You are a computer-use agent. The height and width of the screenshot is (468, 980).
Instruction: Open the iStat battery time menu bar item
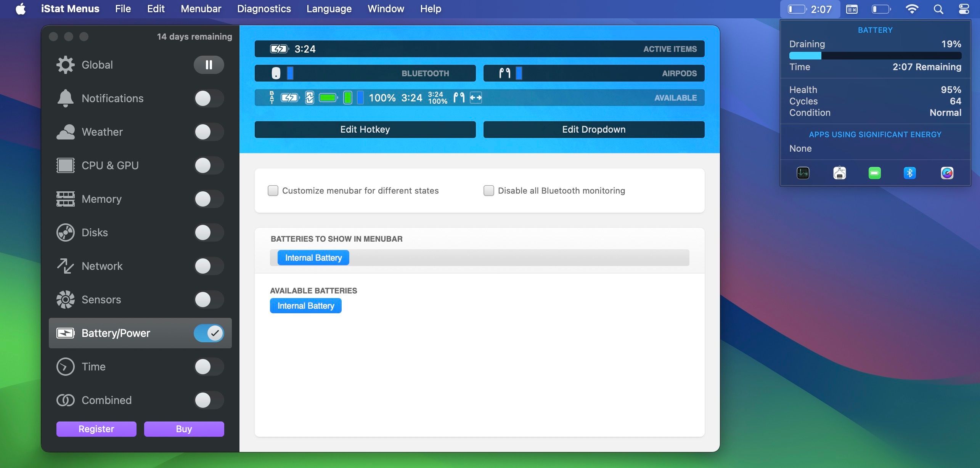pyautogui.click(x=810, y=9)
